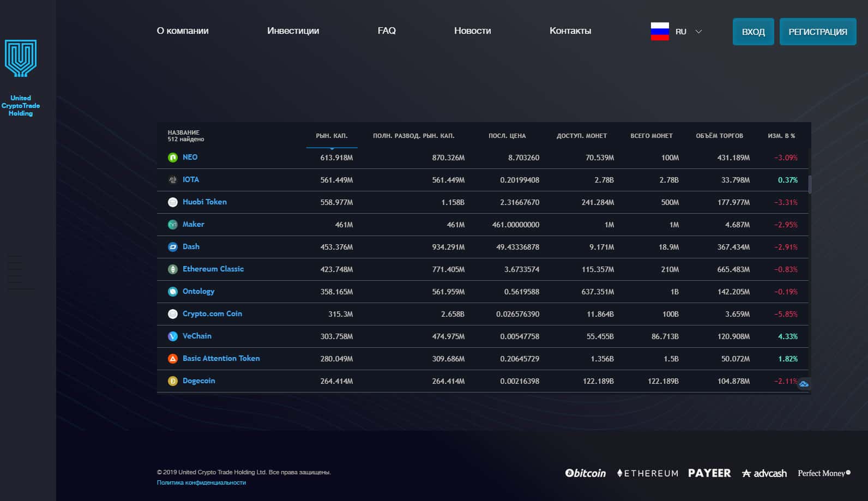Click the Bitcoin payment logo
This screenshot has height=501, width=868.
586,473
